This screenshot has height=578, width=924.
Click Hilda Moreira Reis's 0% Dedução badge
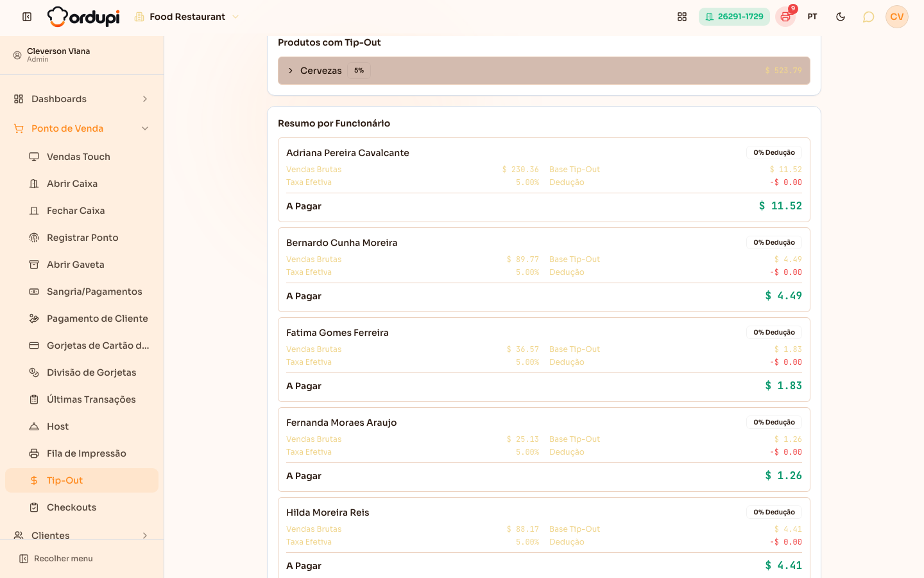click(x=774, y=512)
